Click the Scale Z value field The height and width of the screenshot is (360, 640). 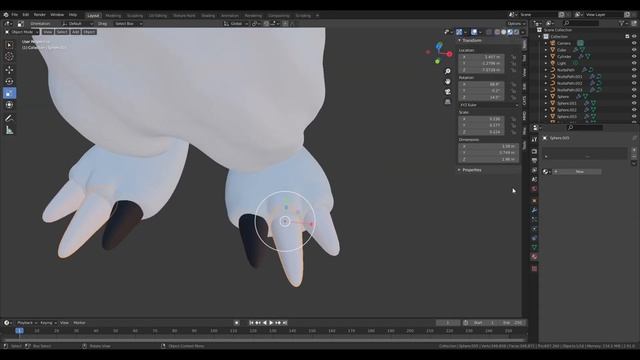click(x=481, y=132)
